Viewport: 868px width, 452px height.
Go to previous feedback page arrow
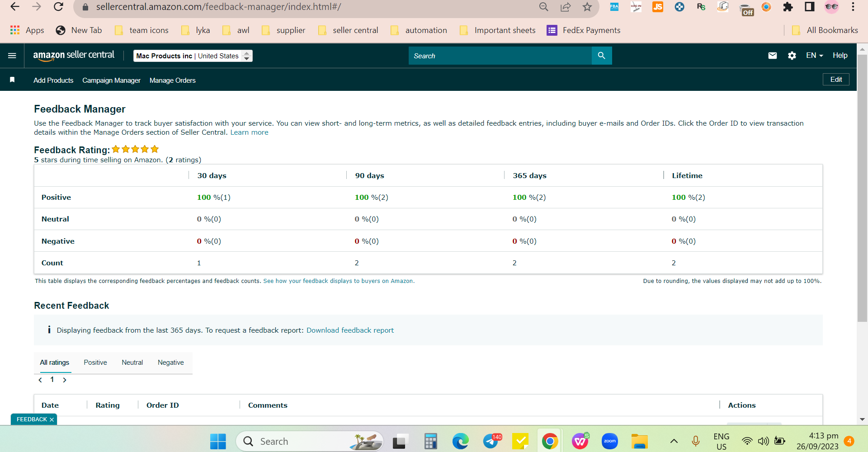(40, 380)
